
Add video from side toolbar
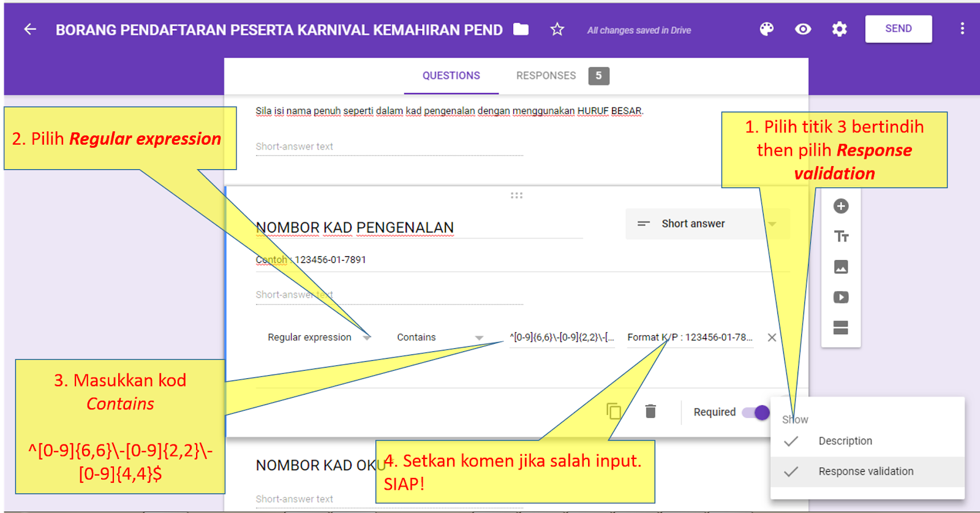(x=841, y=297)
